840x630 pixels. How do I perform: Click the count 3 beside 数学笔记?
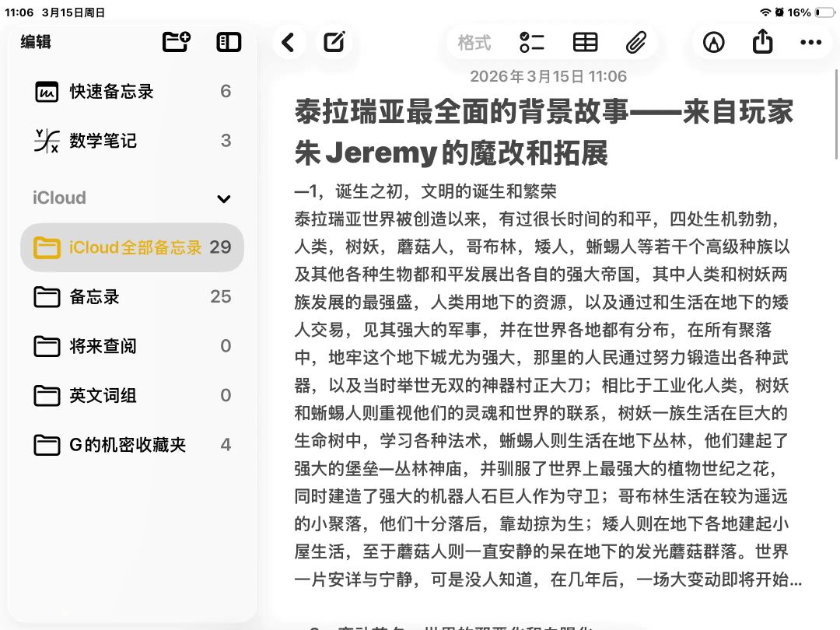click(226, 140)
